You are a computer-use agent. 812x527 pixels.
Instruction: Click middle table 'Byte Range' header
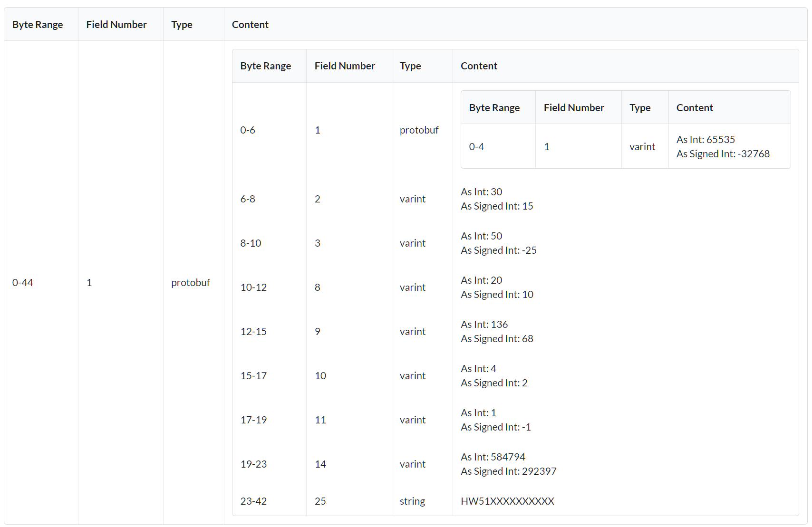pyautogui.click(x=265, y=66)
